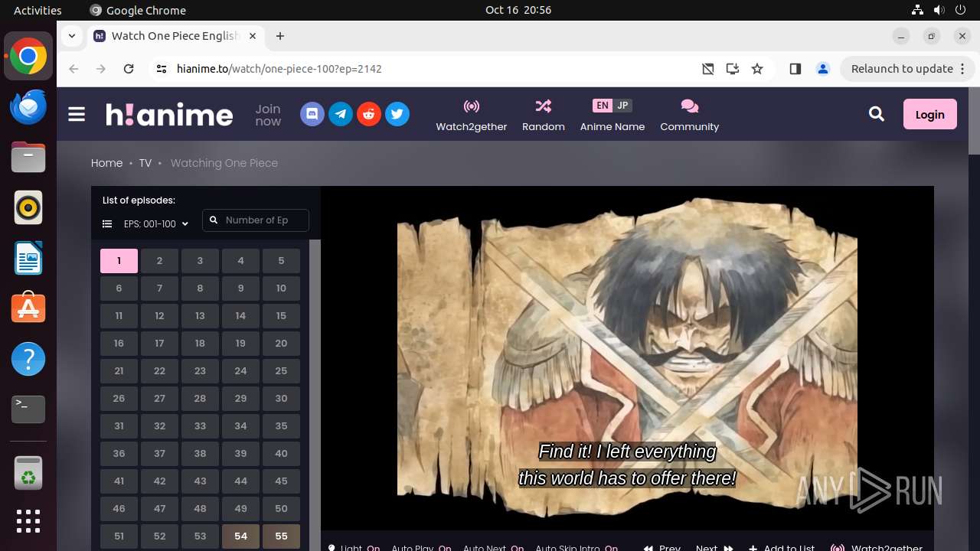Open Watch2gether from header
The width and height of the screenshot is (980, 551).
[472, 115]
